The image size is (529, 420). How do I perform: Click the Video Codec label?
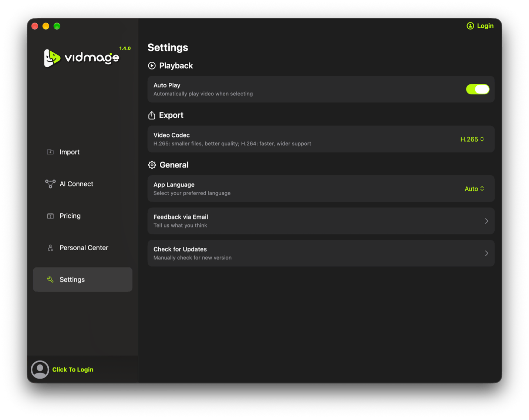click(x=172, y=135)
